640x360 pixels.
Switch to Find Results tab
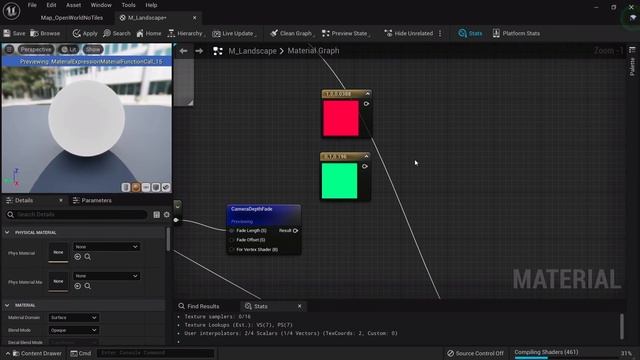(x=199, y=306)
